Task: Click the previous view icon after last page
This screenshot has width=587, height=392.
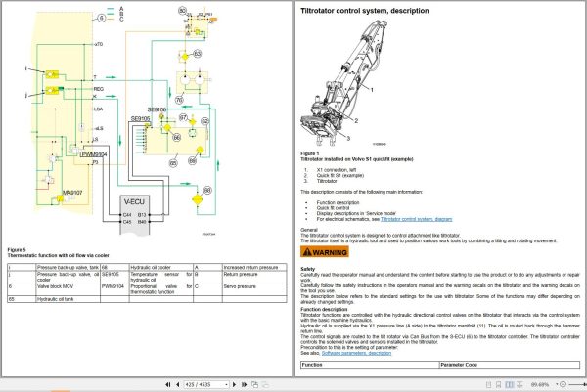Action: coord(255,384)
